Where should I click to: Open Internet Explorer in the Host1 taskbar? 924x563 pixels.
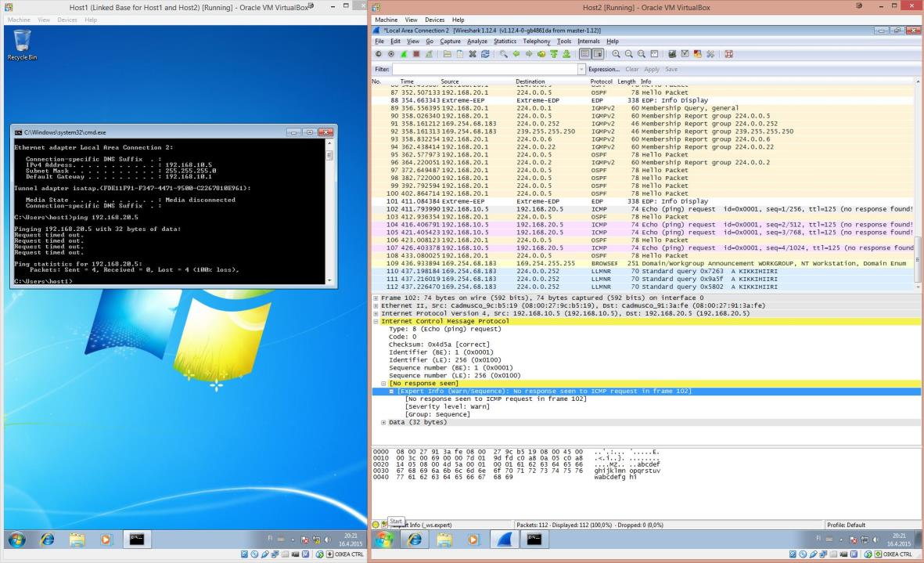[47, 540]
